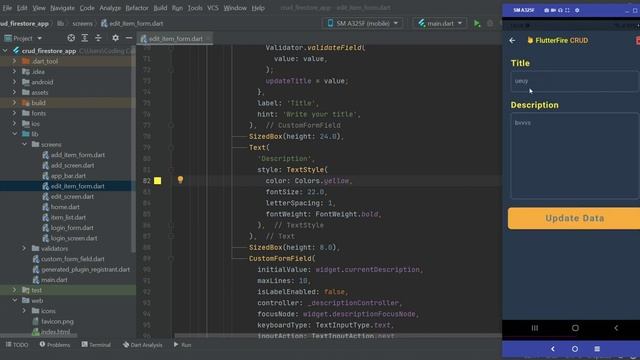This screenshot has height=360, width=640.
Task: Collapse the lib folder
Action: pyautogui.click(x=15, y=134)
